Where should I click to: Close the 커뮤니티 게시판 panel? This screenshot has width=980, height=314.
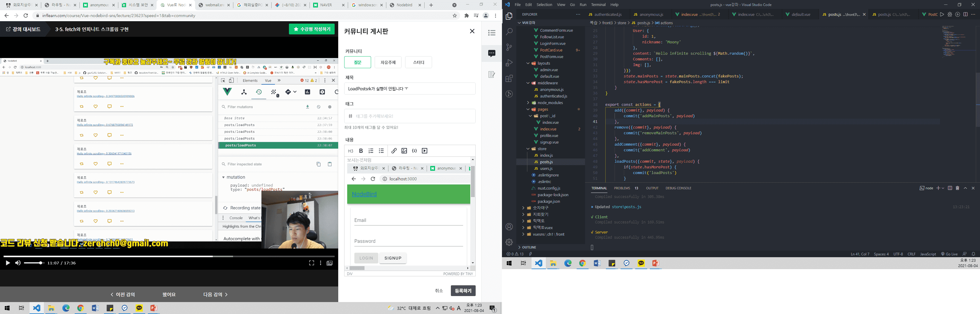pyautogui.click(x=472, y=31)
